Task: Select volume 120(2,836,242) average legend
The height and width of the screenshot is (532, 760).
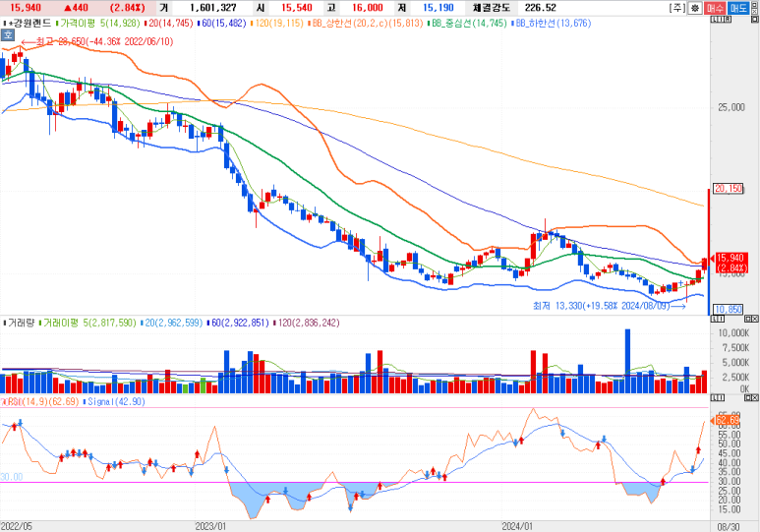Action: [x=309, y=323]
